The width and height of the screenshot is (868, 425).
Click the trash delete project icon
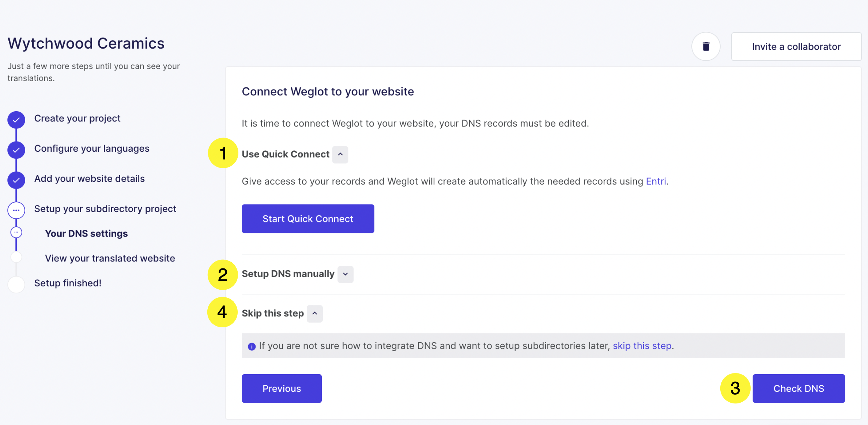(706, 46)
